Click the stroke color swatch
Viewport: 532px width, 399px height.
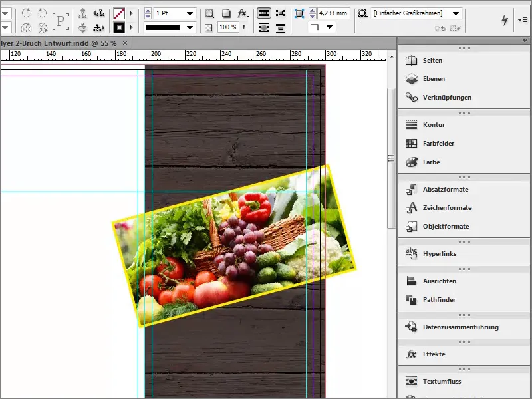(x=119, y=27)
